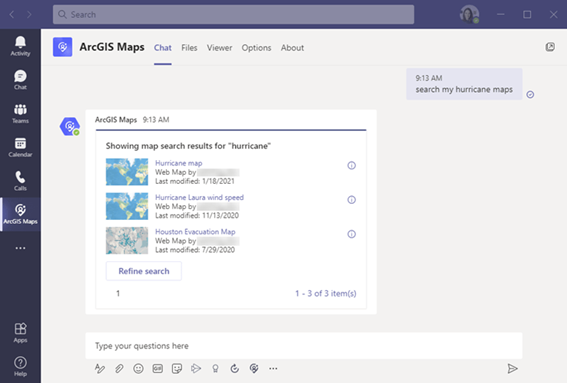Click the 1 - 3 of 3 item(s) link

click(325, 293)
